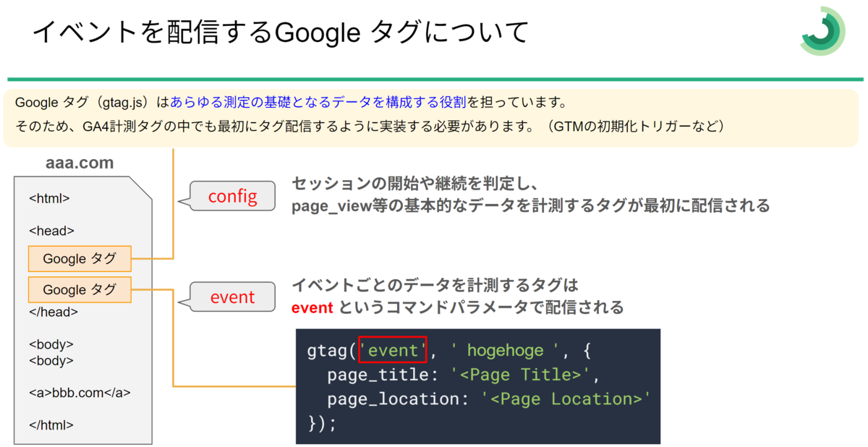Click the upper 'Google タグ' box linked to config
This screenshot has width=868, height=447.
(80, 259)
